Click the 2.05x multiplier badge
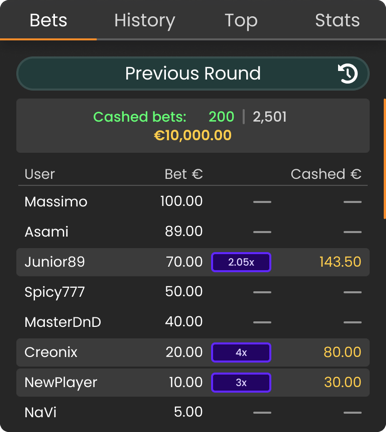The width and height of the screenshot is (386, 432). coord(241,262)
